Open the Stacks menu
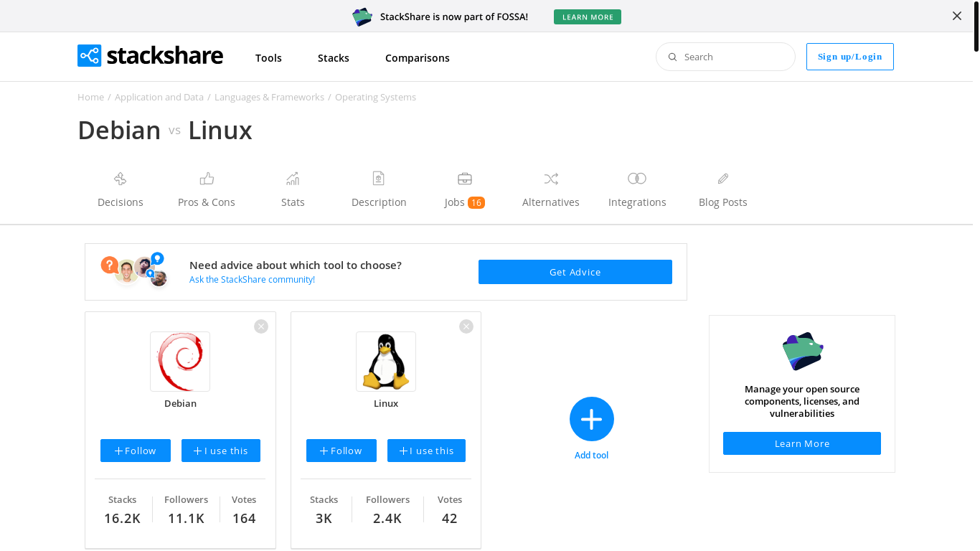The height and width of the screenshot is (551, 980). click(334, 58)
